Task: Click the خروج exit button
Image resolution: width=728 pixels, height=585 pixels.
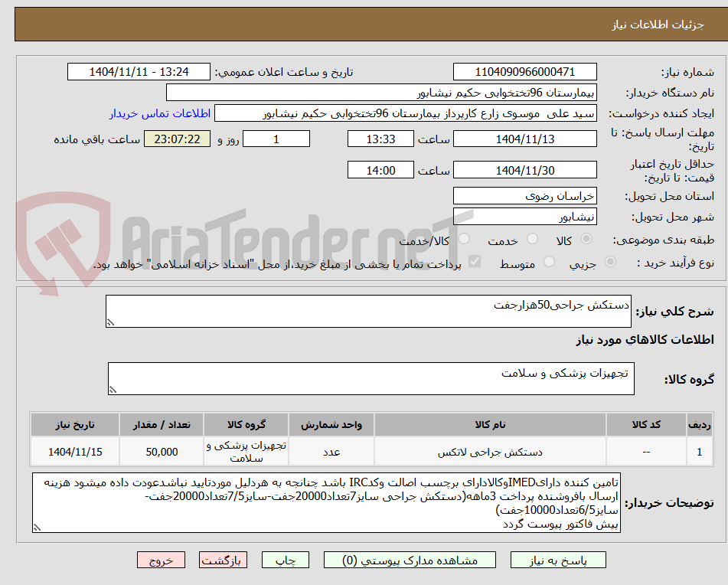Action: (161, 560)
